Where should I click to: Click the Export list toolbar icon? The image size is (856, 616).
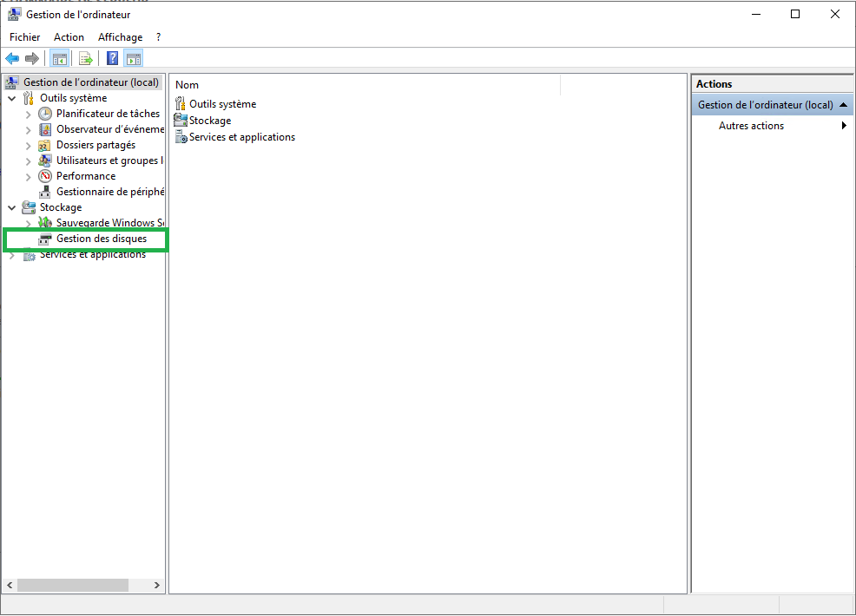(x=86, y=58)
